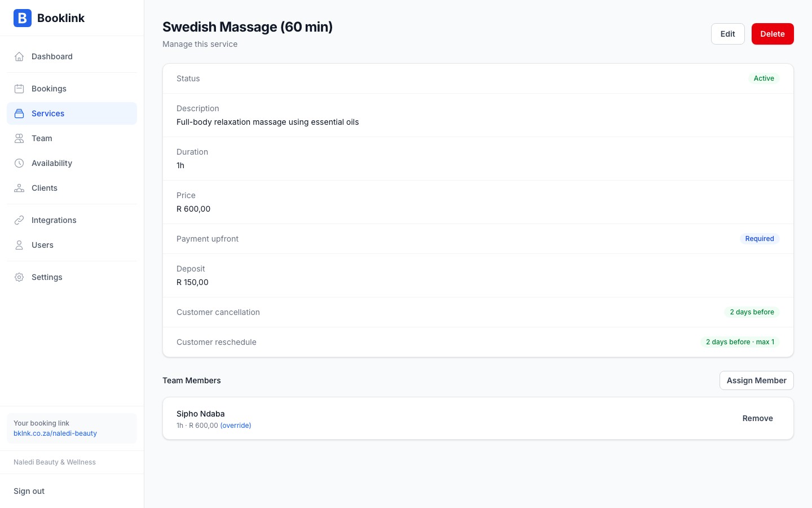Click the Availability clock icon

tap(19, 163)
